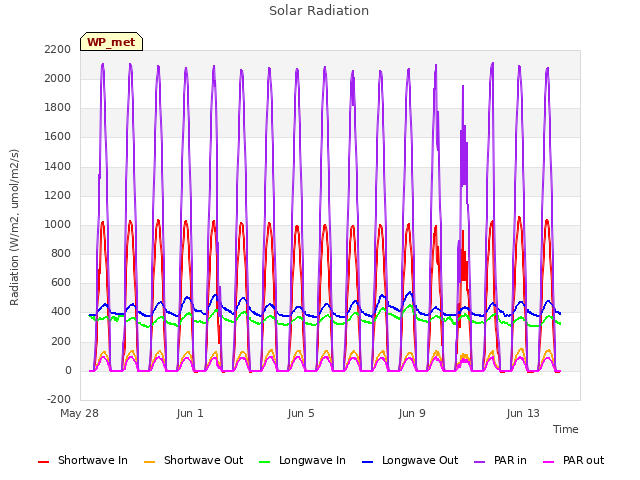Toggle Longwave Out legend entry
The width and height of the screenshot is (640, 480).
point(410,460)
